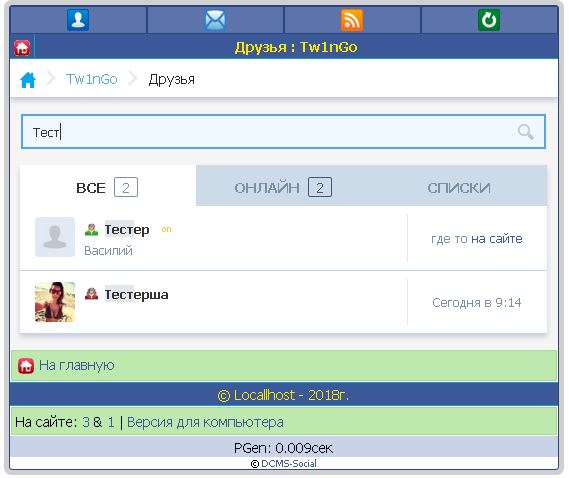Click Тестерша's photo thumbnail
Viewport: 569px width, 478px height.
55,302
